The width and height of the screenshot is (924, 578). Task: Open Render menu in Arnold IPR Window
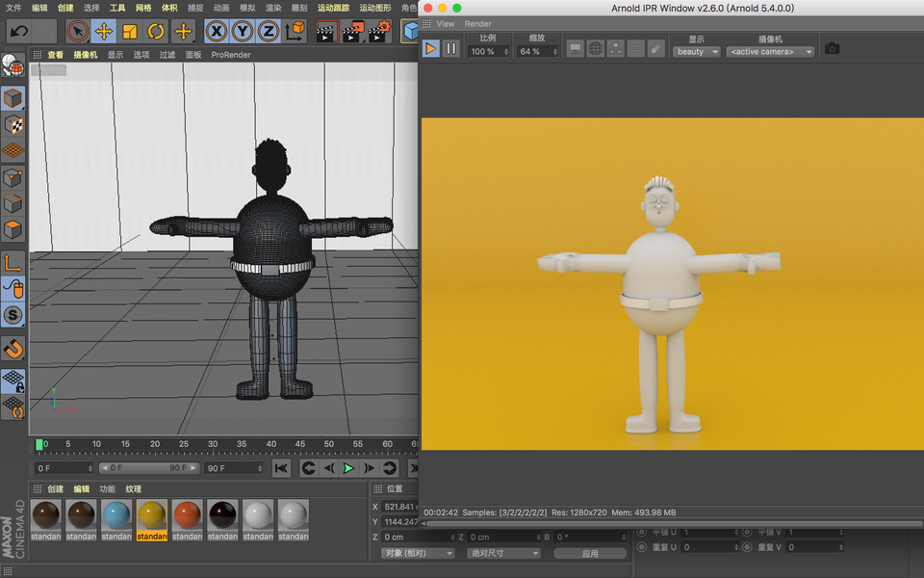[x=478, y=24]
